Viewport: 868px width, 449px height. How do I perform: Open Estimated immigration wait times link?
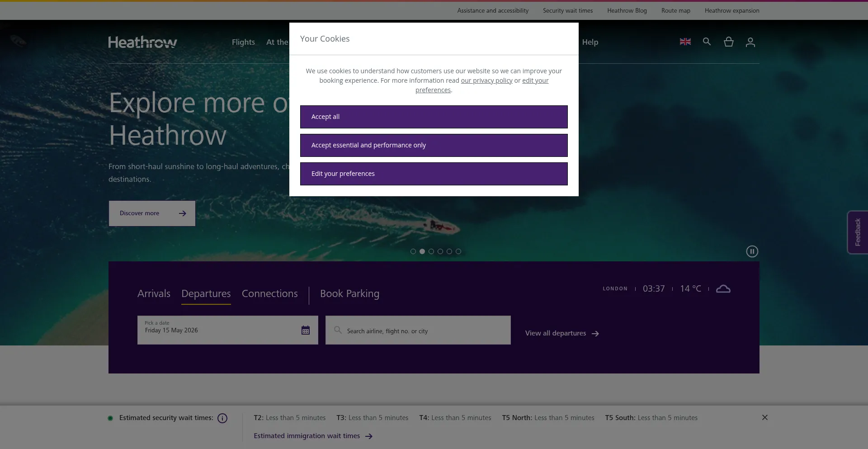click(313, 436)
